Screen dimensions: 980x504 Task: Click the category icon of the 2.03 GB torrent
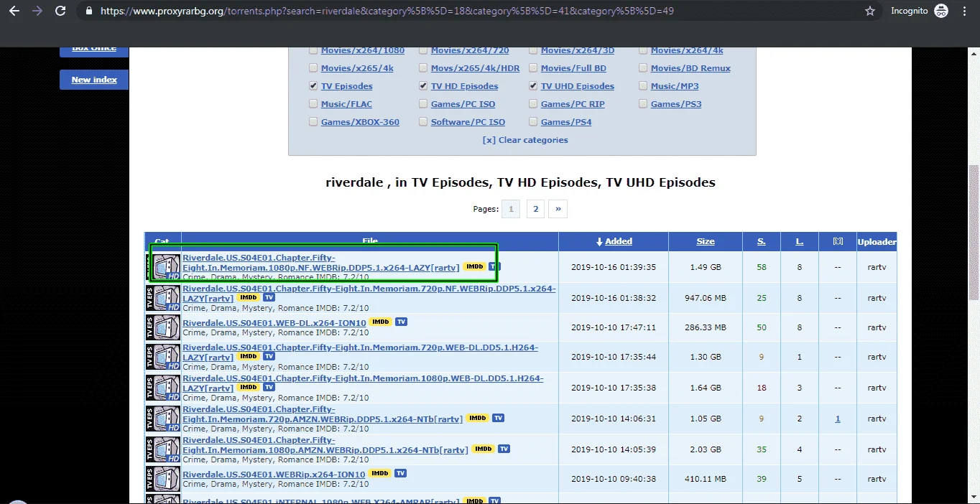163,449
